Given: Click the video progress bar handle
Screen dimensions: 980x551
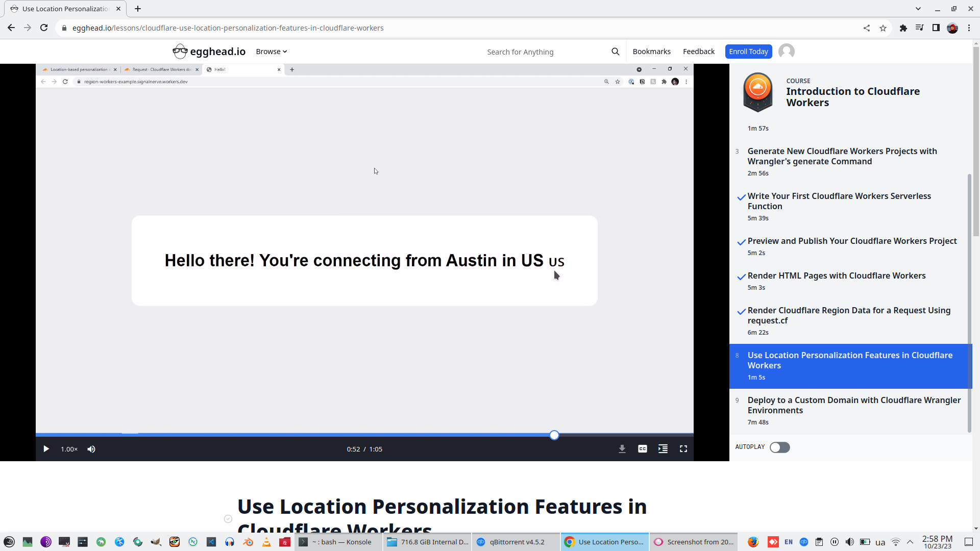Looking at the screenshot, I should (554, 435).
